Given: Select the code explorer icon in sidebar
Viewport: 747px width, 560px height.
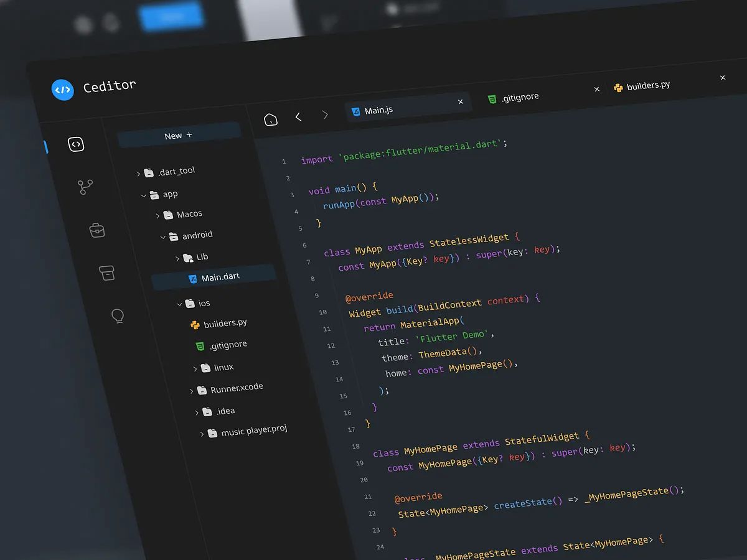Looking at the screenshot, I should (x=76, y=144).
